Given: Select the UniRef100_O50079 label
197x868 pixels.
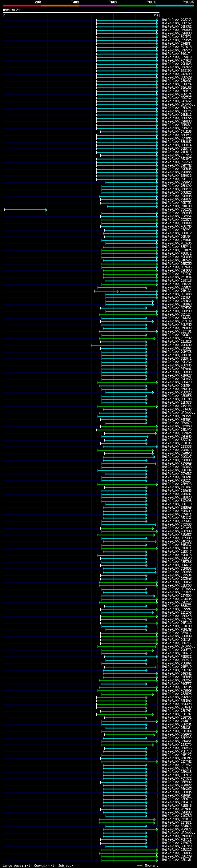Looking at the screenshot, I should click(176, 423).
